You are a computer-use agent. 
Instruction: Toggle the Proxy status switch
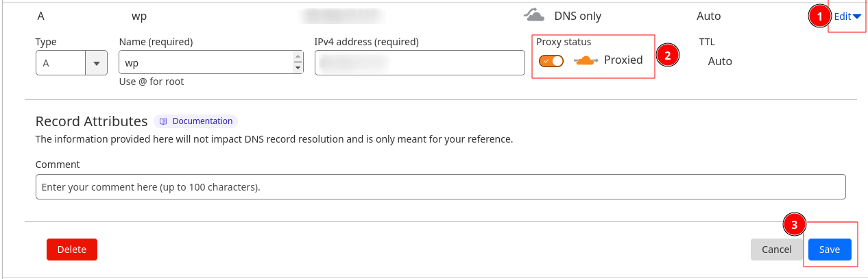551,61
